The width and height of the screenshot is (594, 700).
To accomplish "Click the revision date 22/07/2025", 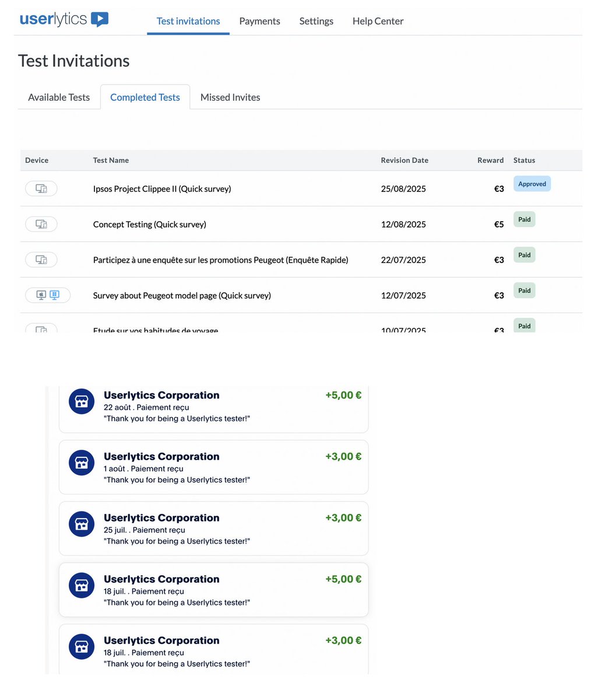I will [403, 260].
